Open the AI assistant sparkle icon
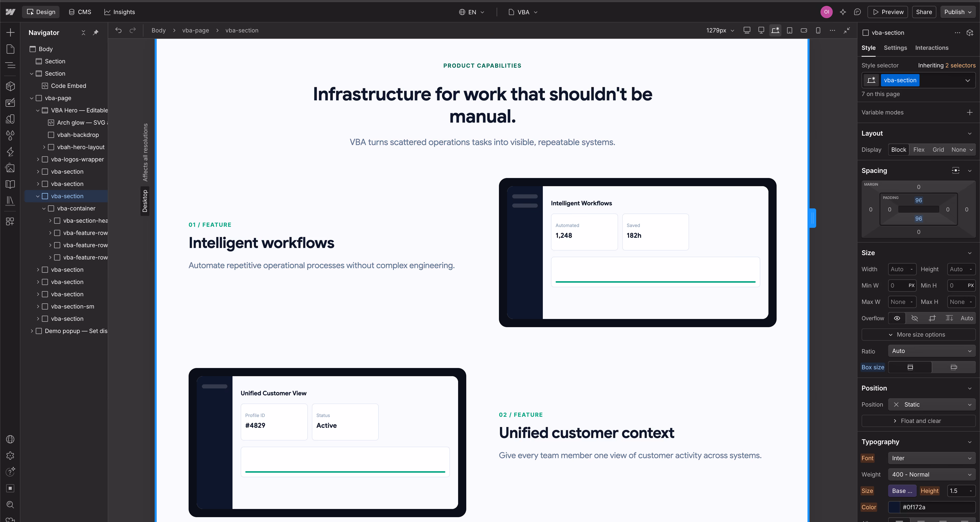This screenshot has width=980, height=522. tap(843, 12)
